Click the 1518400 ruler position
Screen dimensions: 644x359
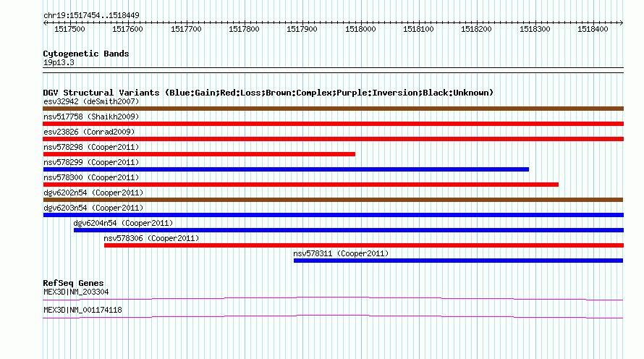pyautogui.click(x=593, y=29)
